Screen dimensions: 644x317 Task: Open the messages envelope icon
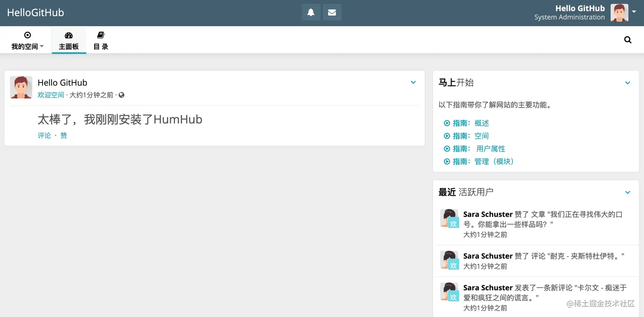(332, 12)
